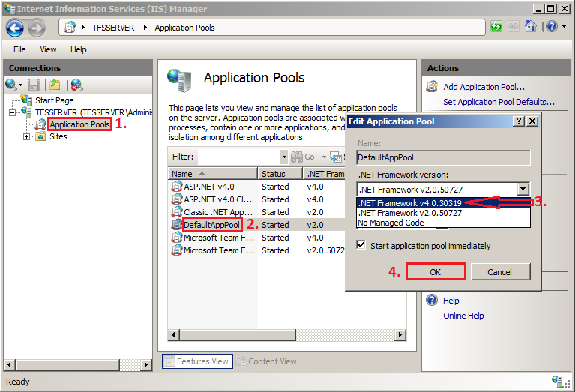Open the Online Help link

click(463, 316)
